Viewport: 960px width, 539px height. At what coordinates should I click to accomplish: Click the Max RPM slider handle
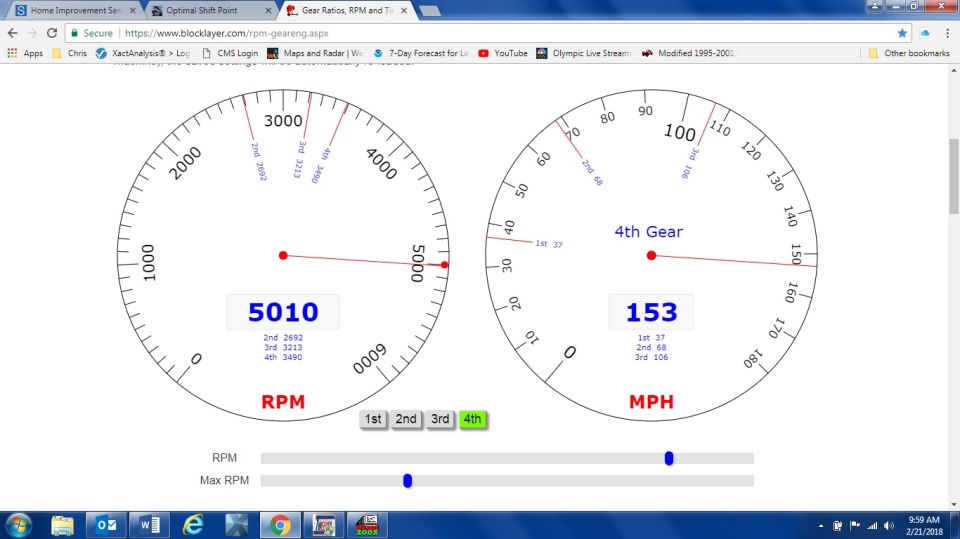point(408,481)
